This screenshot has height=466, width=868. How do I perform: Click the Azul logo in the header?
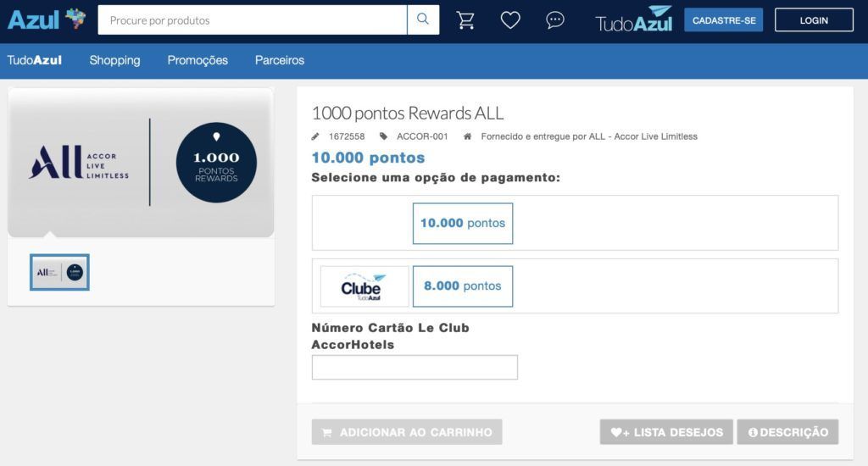[x=47, y=20]
